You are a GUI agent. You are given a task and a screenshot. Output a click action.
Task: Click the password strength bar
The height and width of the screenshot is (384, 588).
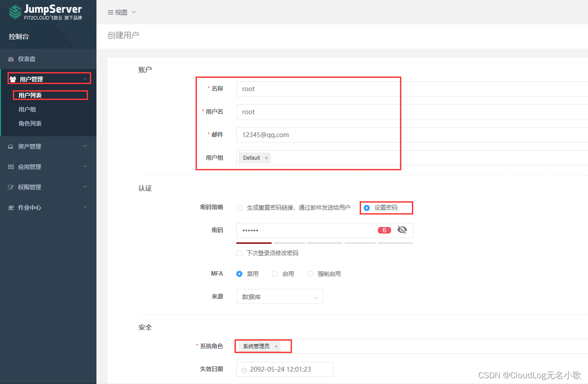coord(325,243)
